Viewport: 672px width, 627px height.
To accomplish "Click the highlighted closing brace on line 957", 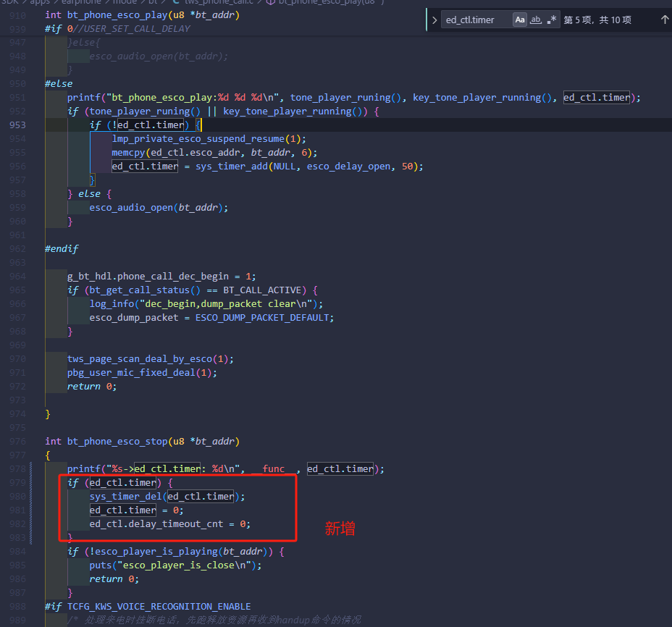I will (92, 180).
